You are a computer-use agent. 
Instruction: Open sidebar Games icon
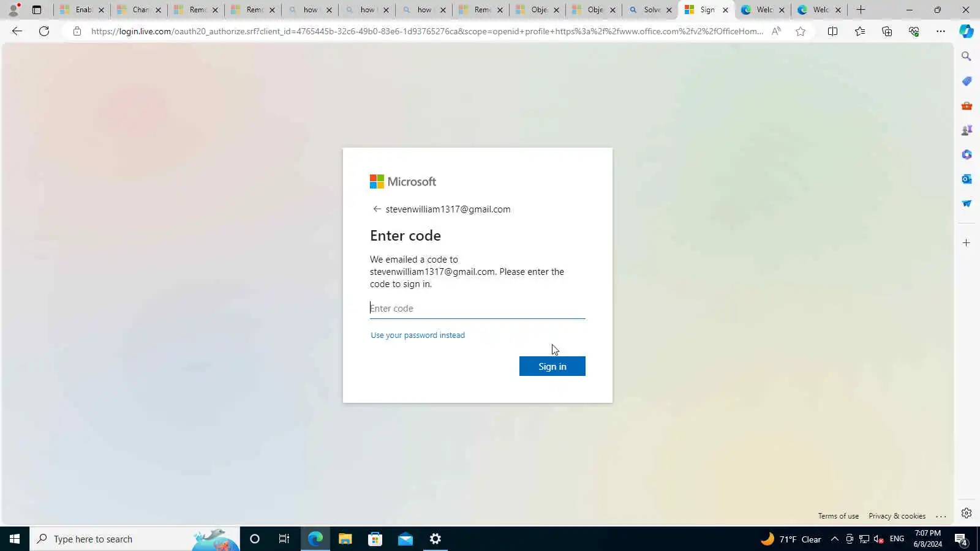pos(967,130)
